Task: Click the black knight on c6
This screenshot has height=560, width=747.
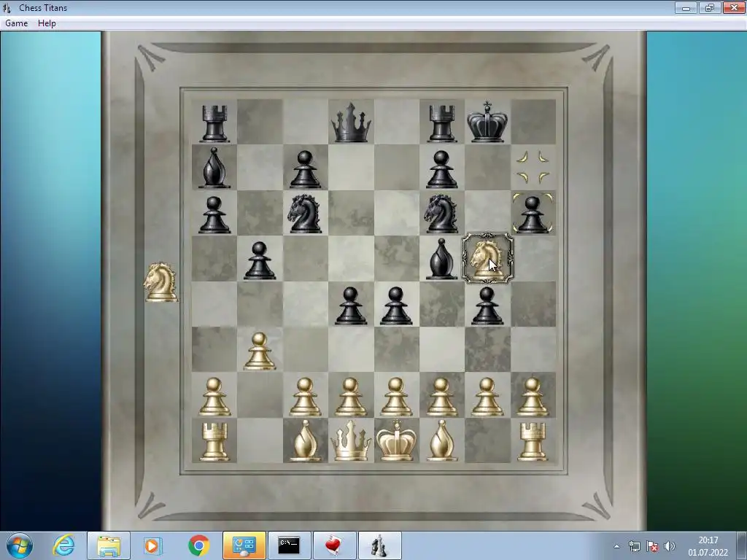Action: coord(305,214)
